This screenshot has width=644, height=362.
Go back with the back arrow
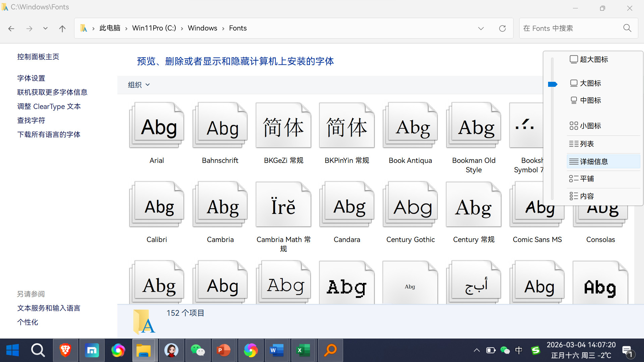tap(11, 28)
